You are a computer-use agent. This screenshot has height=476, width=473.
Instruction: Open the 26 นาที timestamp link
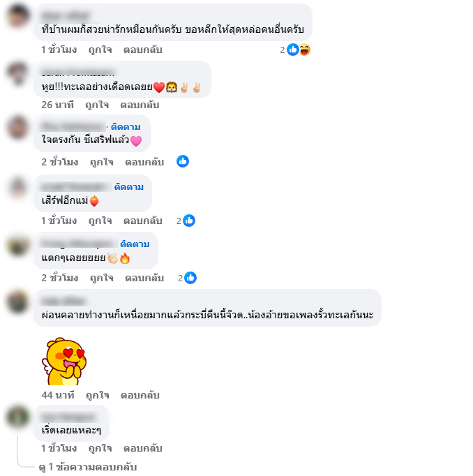tap(58, 105)
